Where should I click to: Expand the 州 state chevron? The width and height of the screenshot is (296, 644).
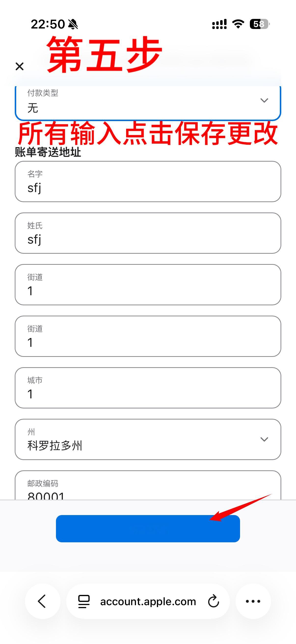[264, 439]
